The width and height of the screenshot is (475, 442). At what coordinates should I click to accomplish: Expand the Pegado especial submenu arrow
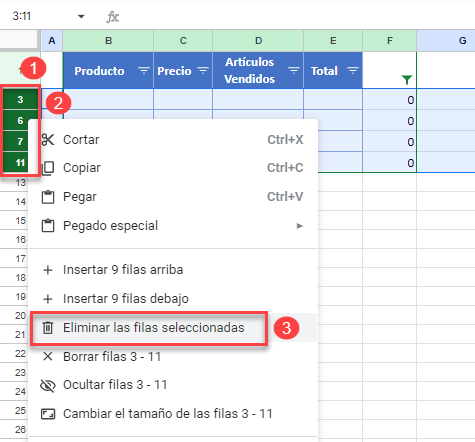pos(300,226)
